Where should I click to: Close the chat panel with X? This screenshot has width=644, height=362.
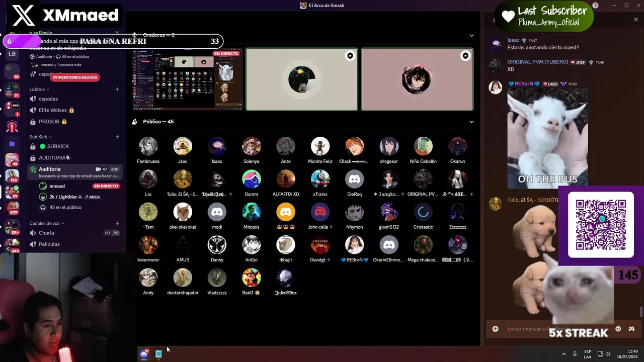click(636, 20)
